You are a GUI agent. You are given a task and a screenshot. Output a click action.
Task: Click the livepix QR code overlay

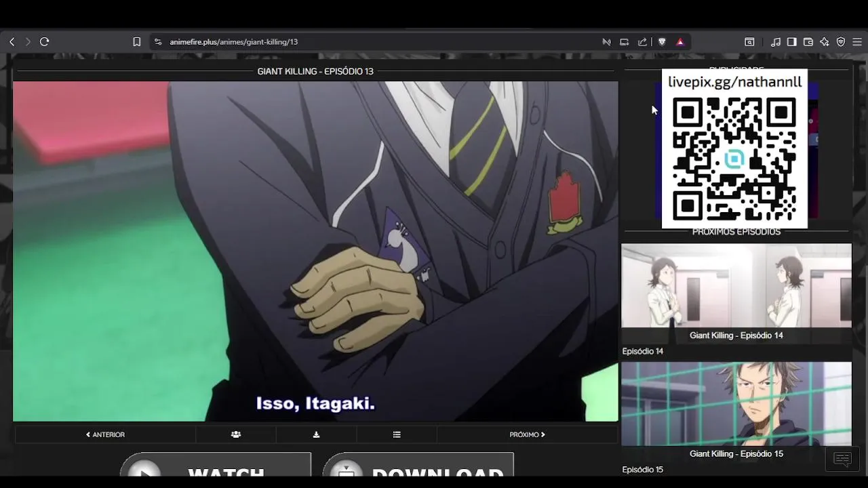click(734, 159)
